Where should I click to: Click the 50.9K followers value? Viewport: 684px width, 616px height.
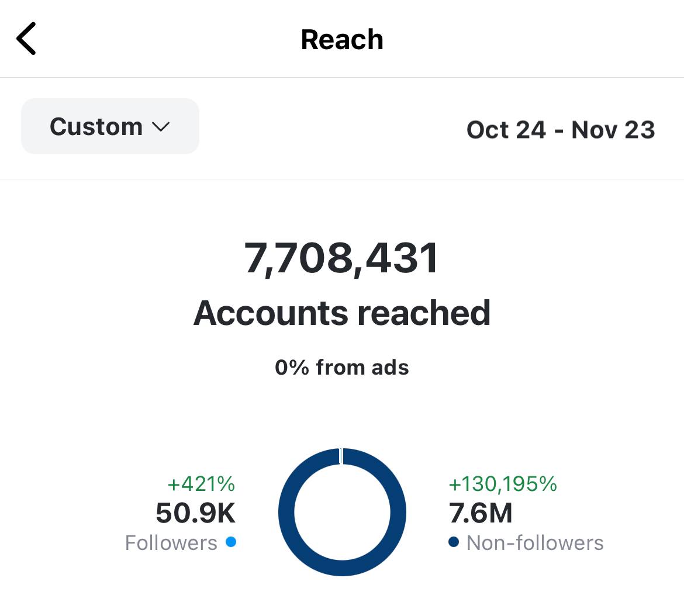[196, 513]
